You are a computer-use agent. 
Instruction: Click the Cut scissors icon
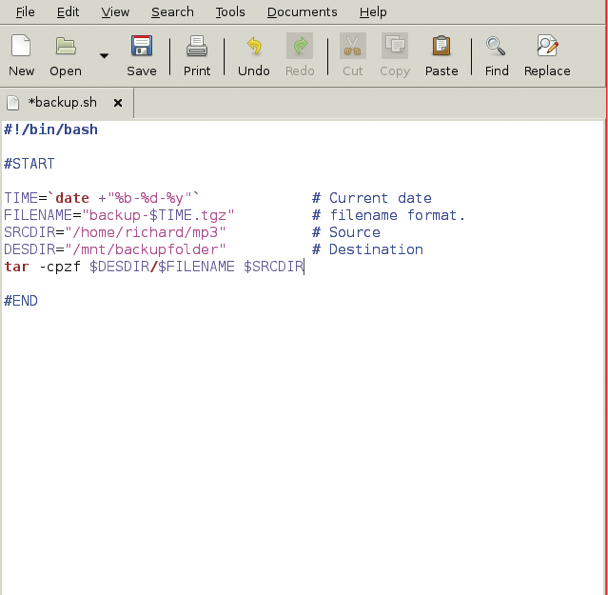coord(352,55)
